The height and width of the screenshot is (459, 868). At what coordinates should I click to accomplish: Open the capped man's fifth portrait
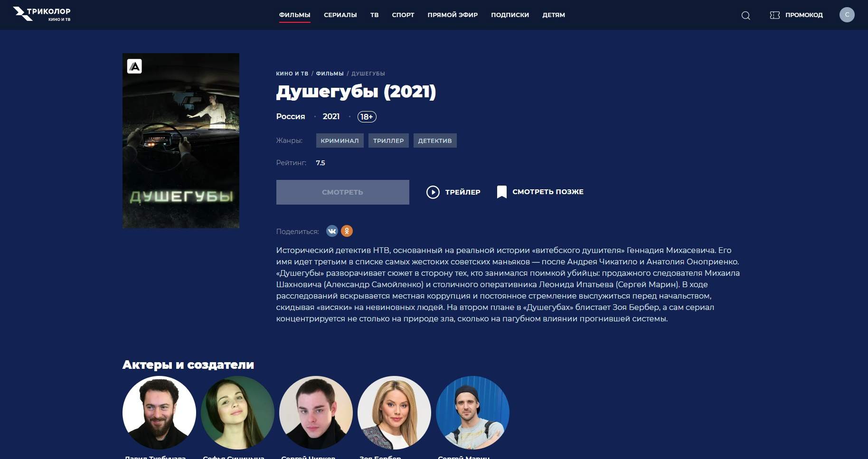pyautogui.click(x=472, y=413)
